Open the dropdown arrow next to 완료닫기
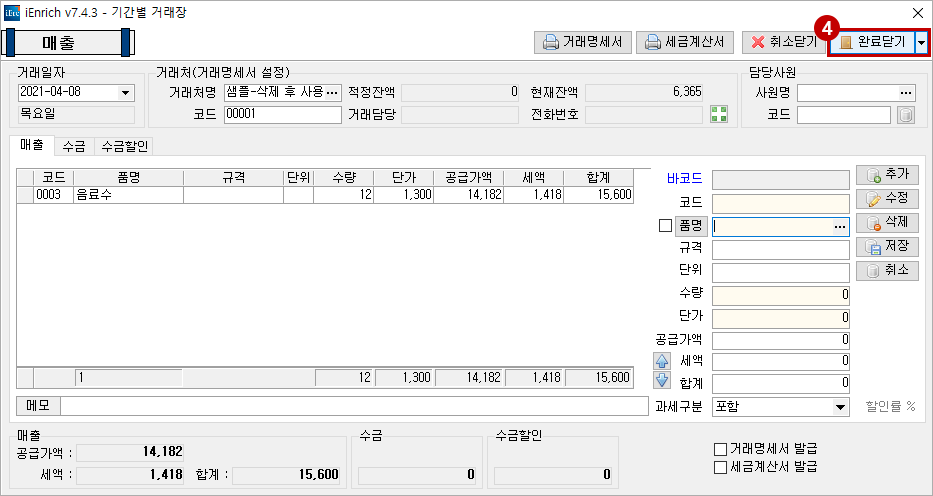Image resolution: width=933 pixels, height=496 pixels. click(922, 42)
